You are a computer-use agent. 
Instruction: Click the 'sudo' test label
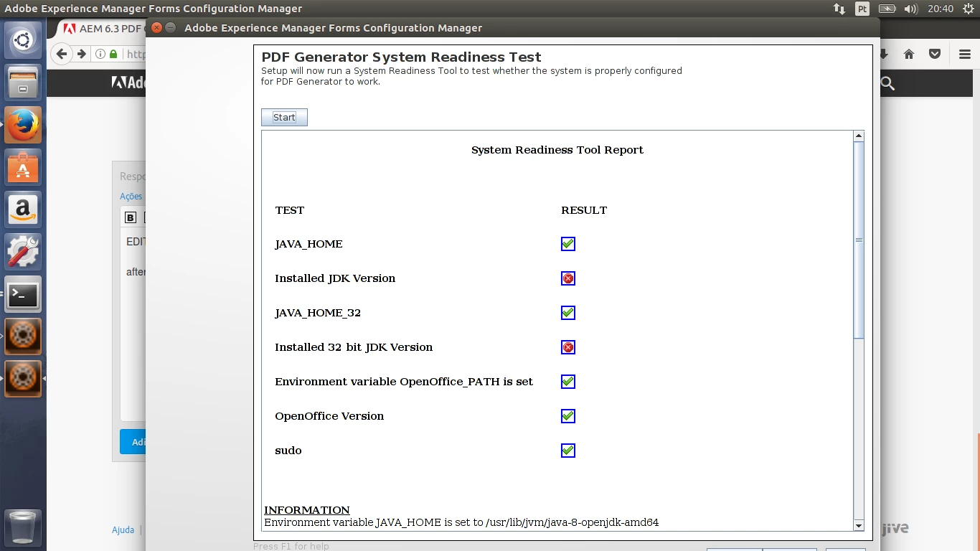288,451
